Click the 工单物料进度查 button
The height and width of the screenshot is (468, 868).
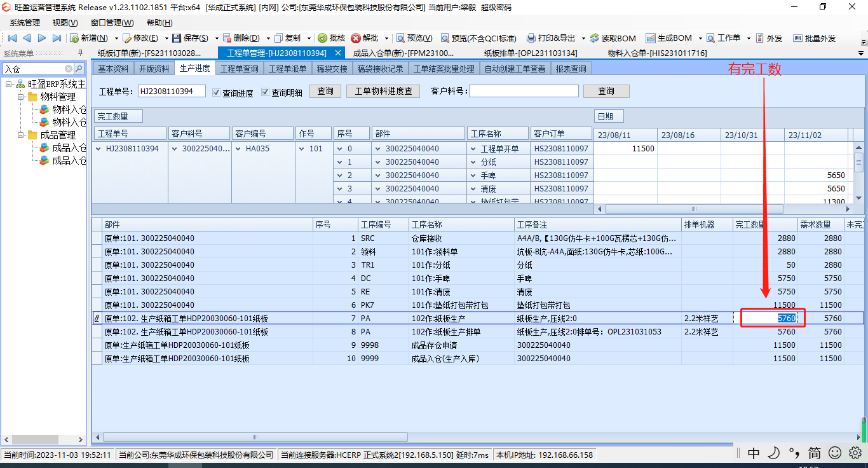[383, 92]
